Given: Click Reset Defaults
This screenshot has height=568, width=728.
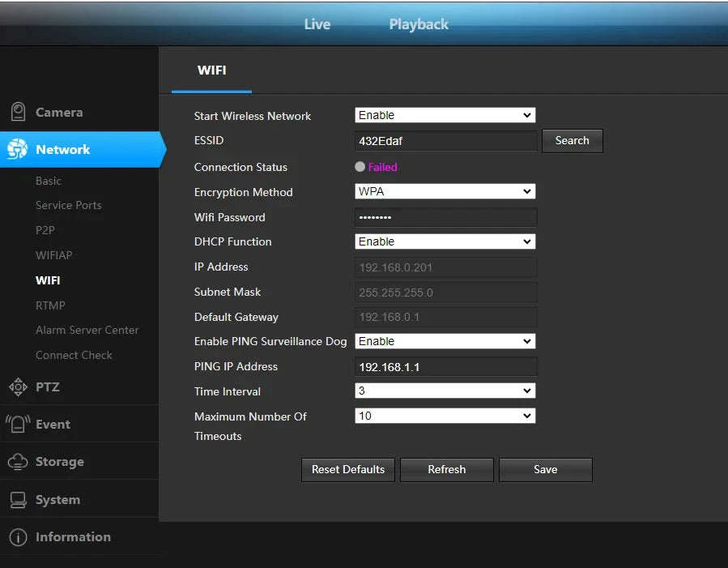Looking at the screenshot, I should pos(347,469).
